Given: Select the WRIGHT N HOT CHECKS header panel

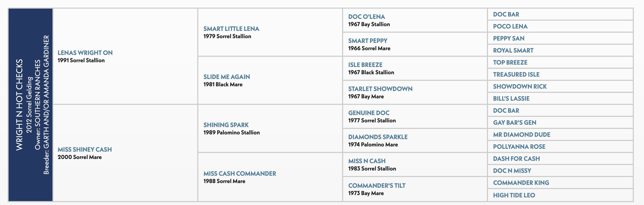Looking at the screenshot, I should [31, 105].
